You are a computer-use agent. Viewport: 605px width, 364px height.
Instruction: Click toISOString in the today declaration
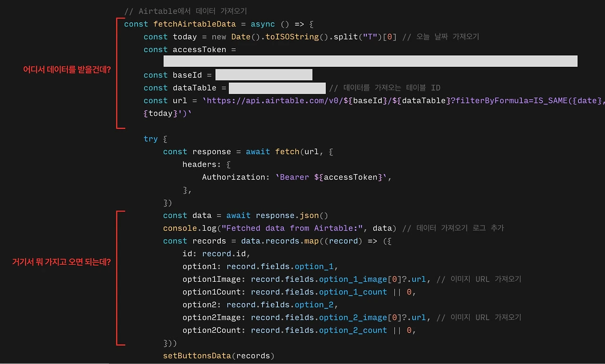pyautogui.click(x=292, y=37)
